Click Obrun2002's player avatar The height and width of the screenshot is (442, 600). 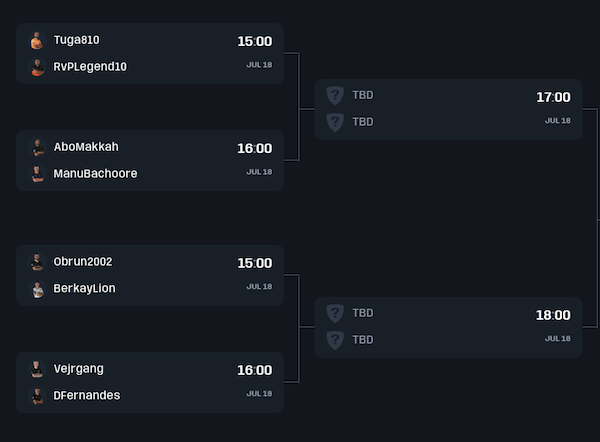[37, 263]
